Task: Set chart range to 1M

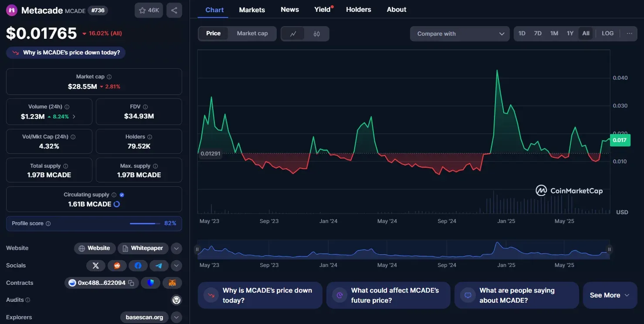Action: point(554,34)
